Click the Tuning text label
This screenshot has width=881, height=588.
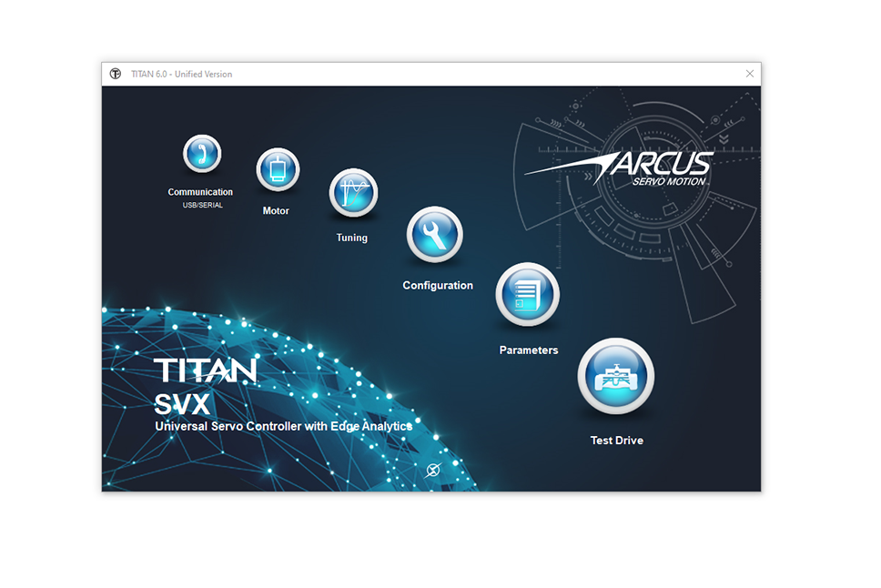352,238
